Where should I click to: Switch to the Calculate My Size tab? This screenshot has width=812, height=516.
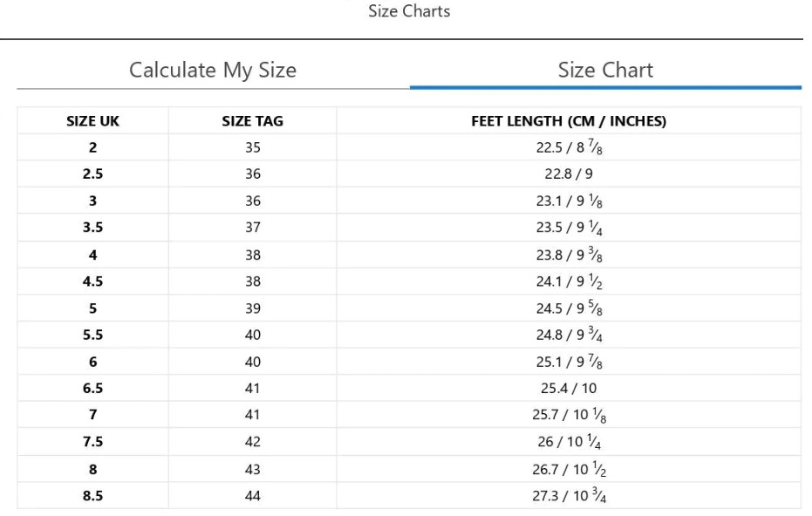tap(213, 70)
